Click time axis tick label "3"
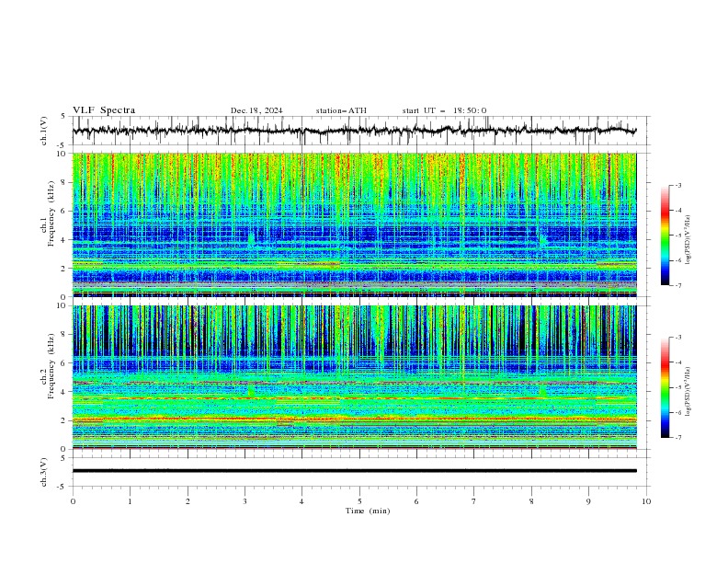The height and width of the screenshot is (563, 728). [245, 501]
